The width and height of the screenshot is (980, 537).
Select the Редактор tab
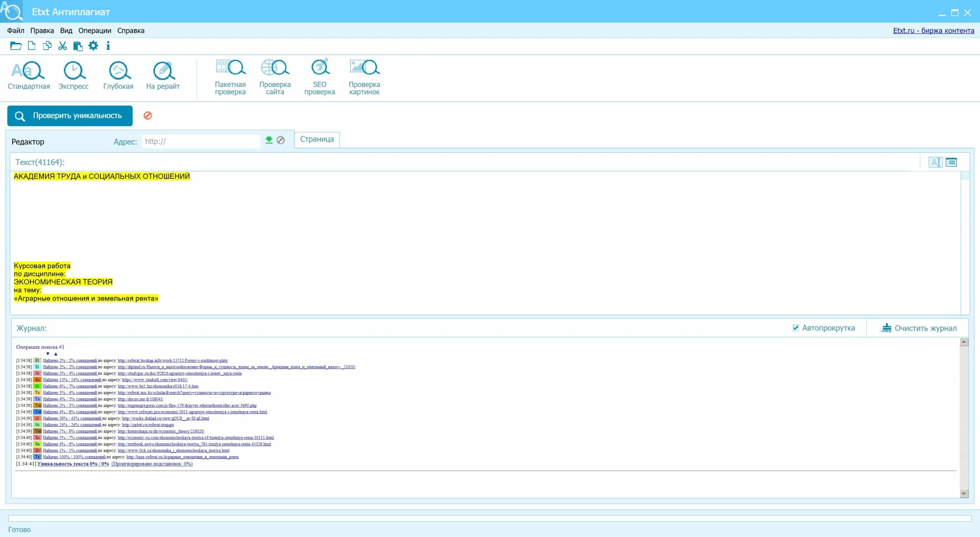(28, 142)
